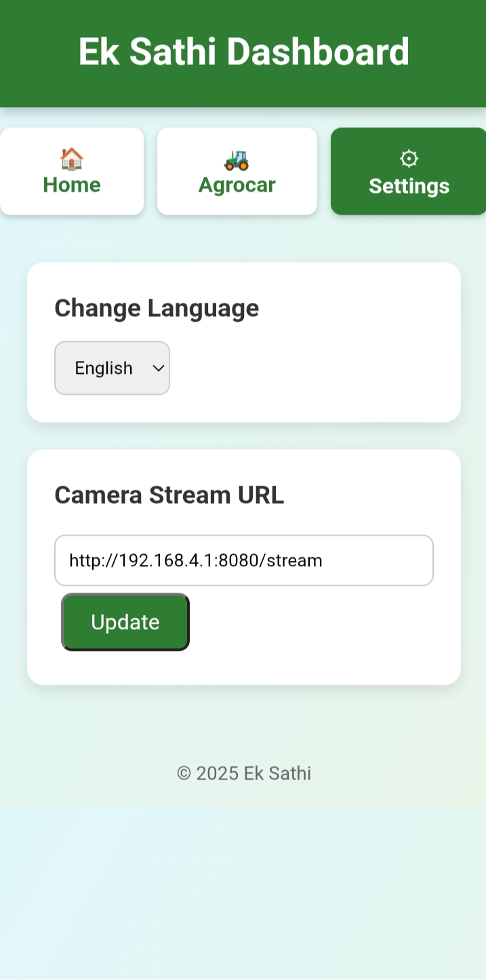Viewport: 486px width, 980px height.
Task: Click the 'stream' end of the URL text
Action: pyautogui.click(x=295, y=560)
